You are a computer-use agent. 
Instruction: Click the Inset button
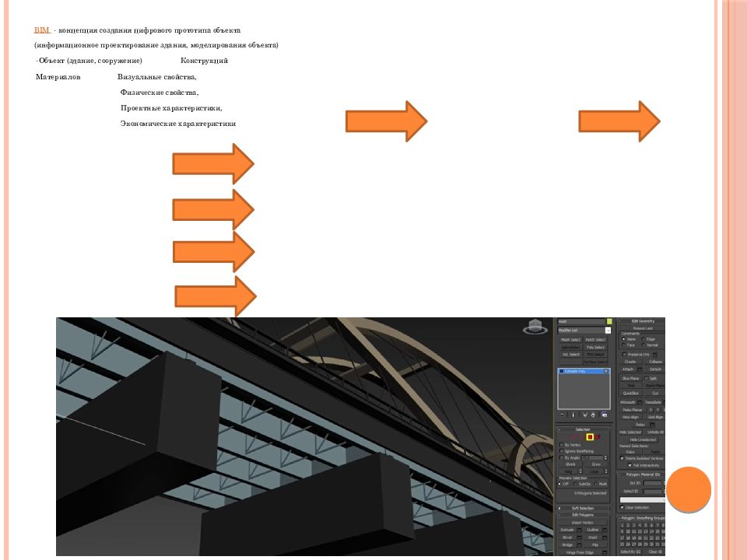[593, 537]
